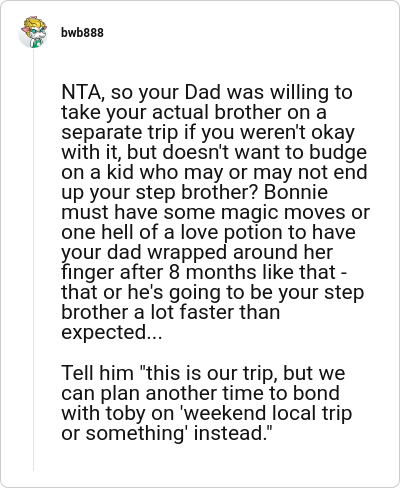Click the name "toby" in the last paragraph
The image size is (400, 488).
pos(126,414)
